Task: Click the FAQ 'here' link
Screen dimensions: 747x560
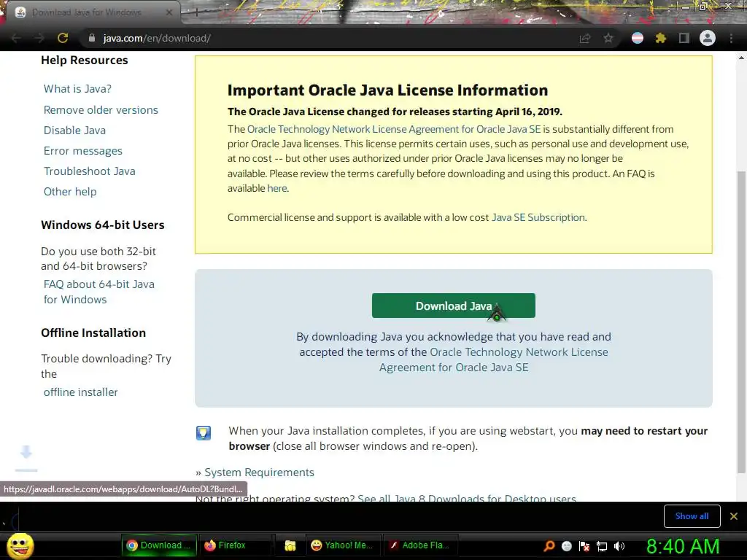Action: coord(277,188)
